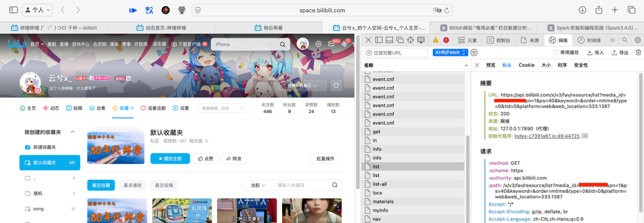Switch to the Spark安装和编程实践 tab
The height and width of the screenshot is (223, 644).
(590, 28)
